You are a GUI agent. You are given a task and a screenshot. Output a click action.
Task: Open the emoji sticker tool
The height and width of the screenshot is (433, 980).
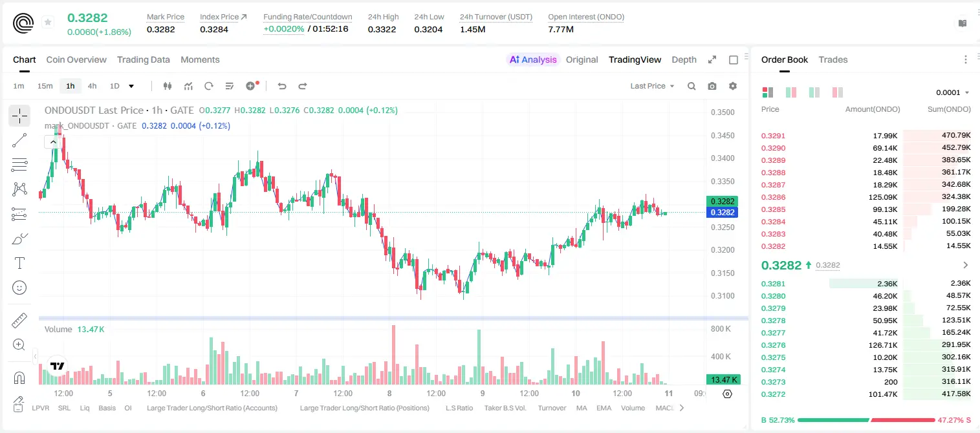pyautogui.click(x=19, y=288)
